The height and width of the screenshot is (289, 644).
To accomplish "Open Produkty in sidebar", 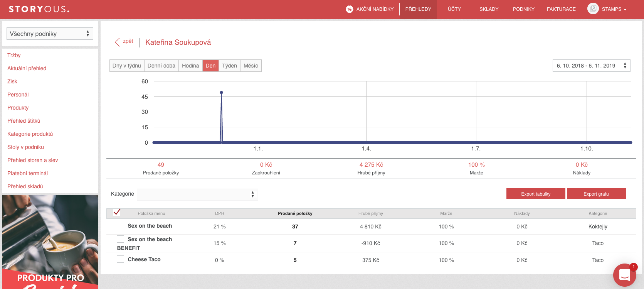I will coord(18,108).
